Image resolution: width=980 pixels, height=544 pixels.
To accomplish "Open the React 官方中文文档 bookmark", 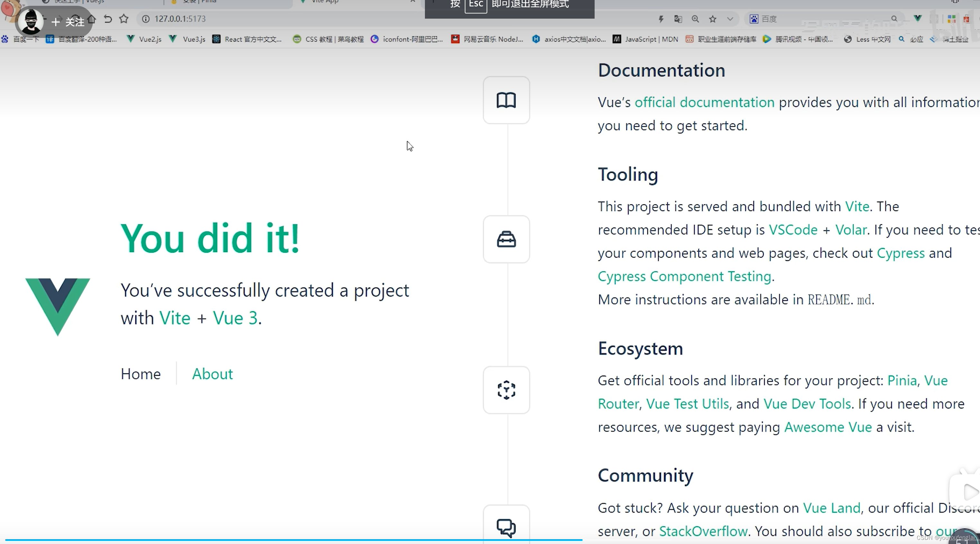I will click(247, 39).
